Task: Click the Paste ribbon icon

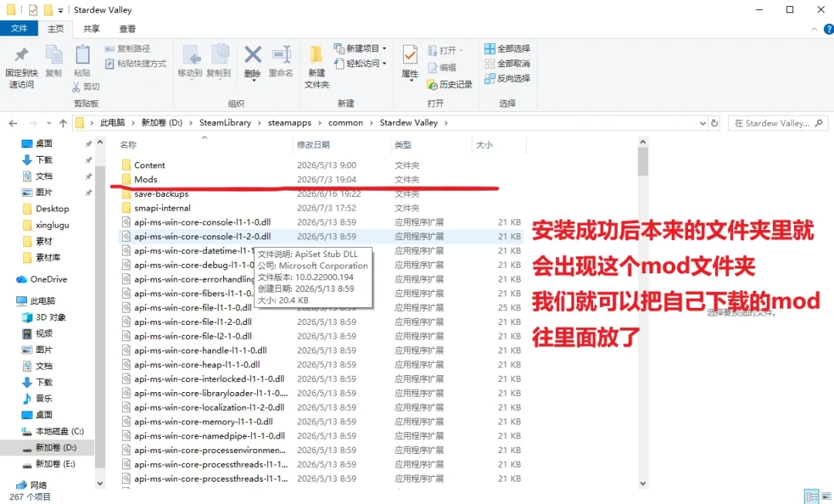Action: (x=82, y=56)
